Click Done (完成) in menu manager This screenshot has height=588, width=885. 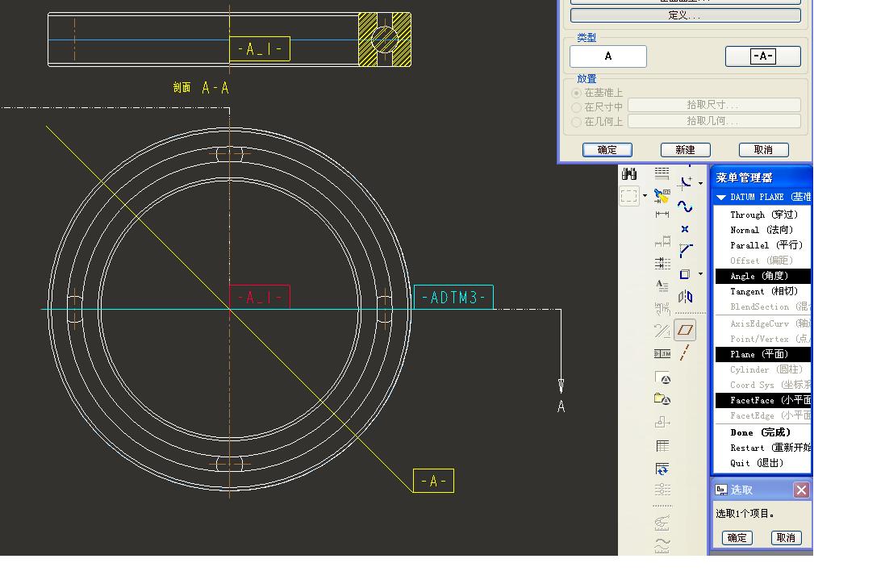point(763,432)
